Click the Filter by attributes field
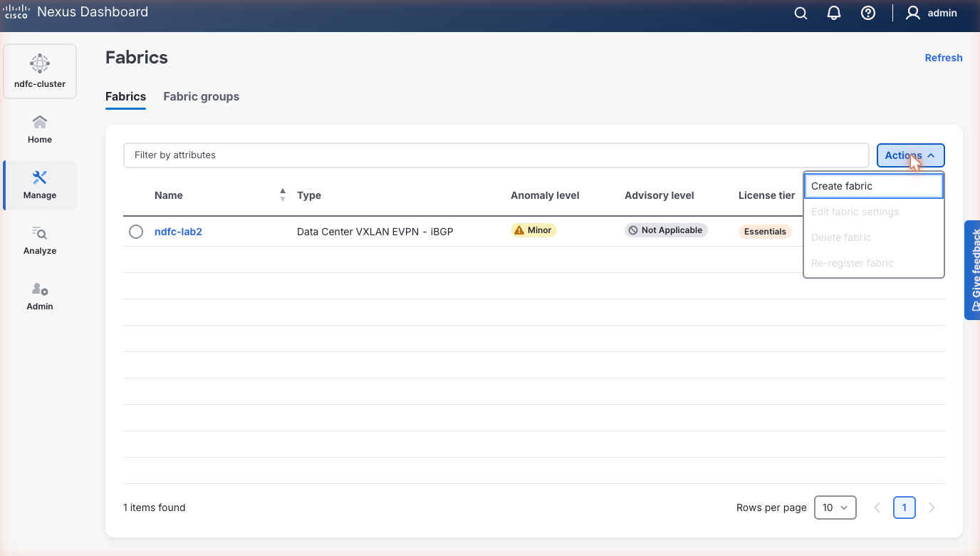 pyautogui.click(x=496, y=155)
